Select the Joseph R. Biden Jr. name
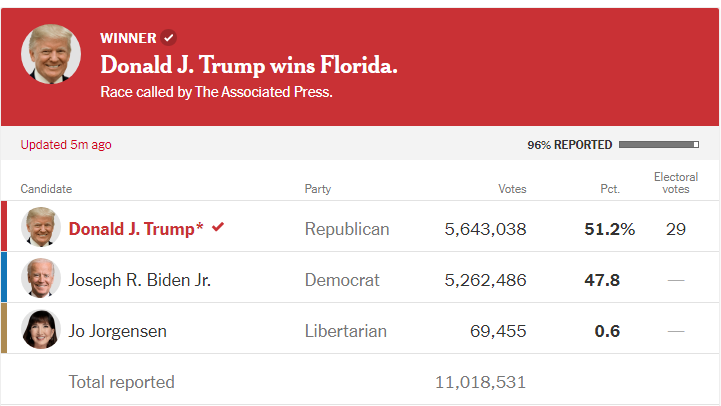Image resolution: width=721 pixels, height=406 pixels. (x=140, y=280)
